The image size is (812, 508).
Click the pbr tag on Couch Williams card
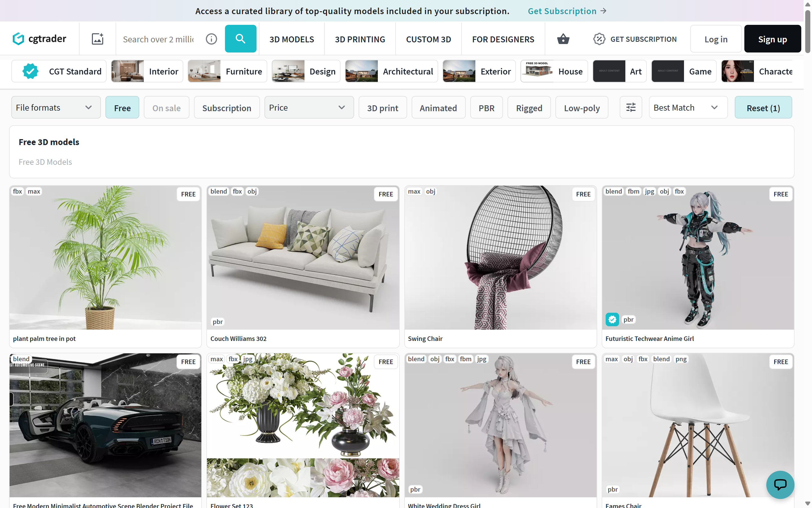(218, 321)
